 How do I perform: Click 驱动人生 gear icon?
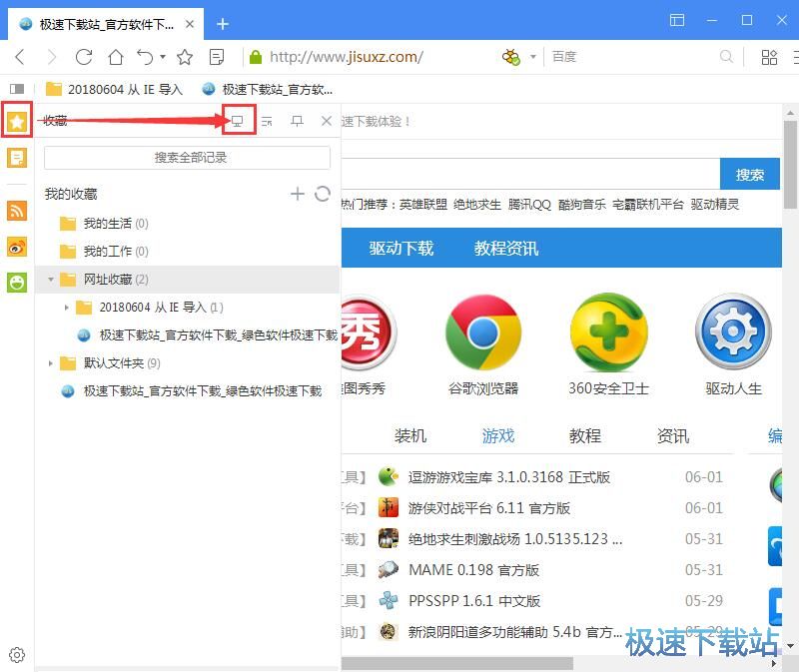733,333
